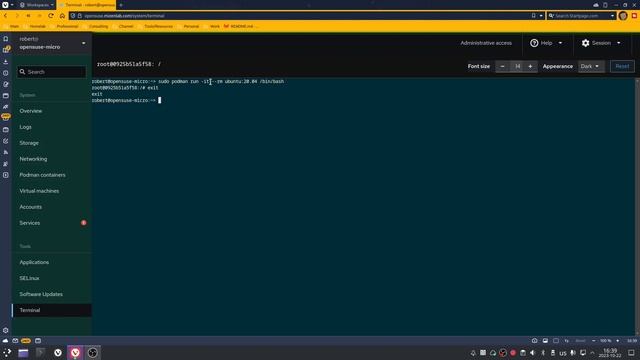Click the system volume tray icon
This screenshot has height=360, width=640.
tap(532, 353)
